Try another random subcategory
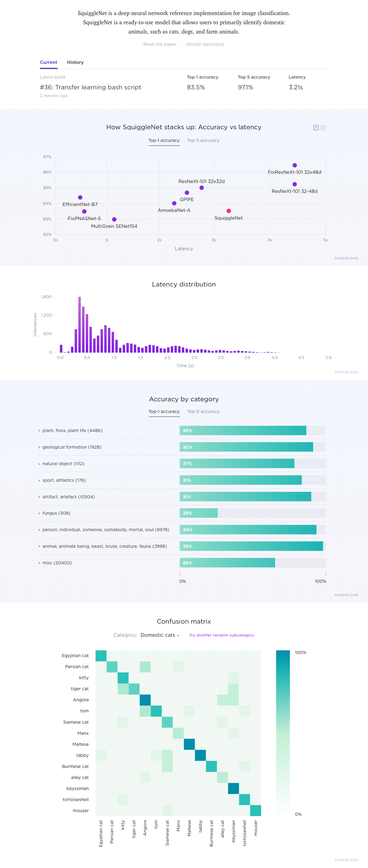The image size is (368, 868). point(221,635)
